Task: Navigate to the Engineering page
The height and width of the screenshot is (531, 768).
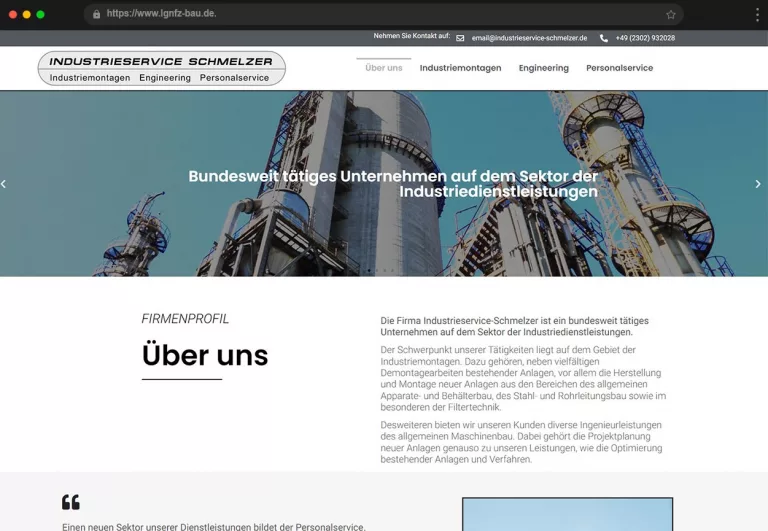Action: pyautogui.click(x=543, y=68)
